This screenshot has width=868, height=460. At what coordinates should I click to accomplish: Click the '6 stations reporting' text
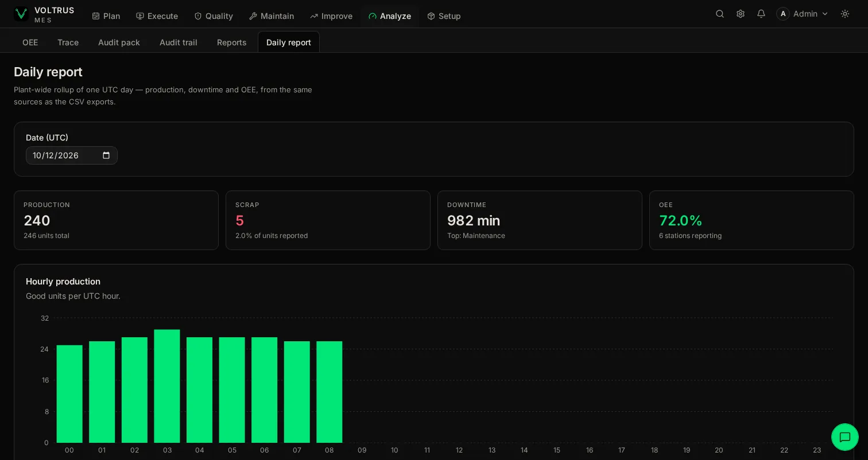click(690, 236)
